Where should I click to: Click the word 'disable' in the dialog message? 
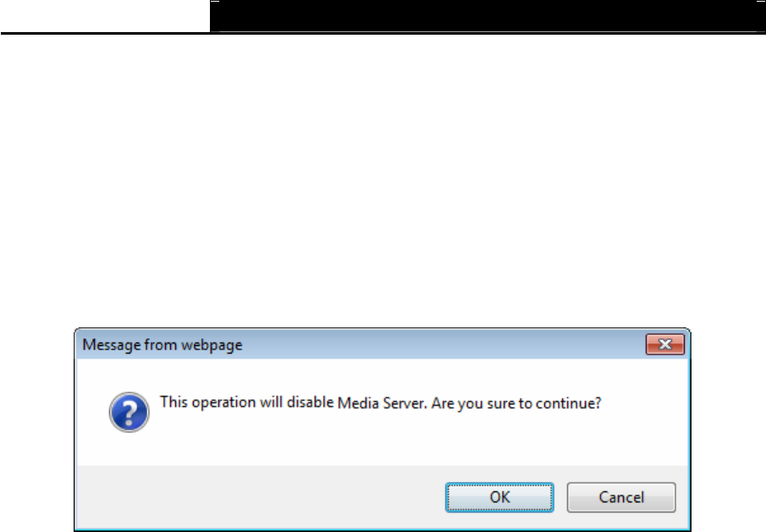click(311, 403)
